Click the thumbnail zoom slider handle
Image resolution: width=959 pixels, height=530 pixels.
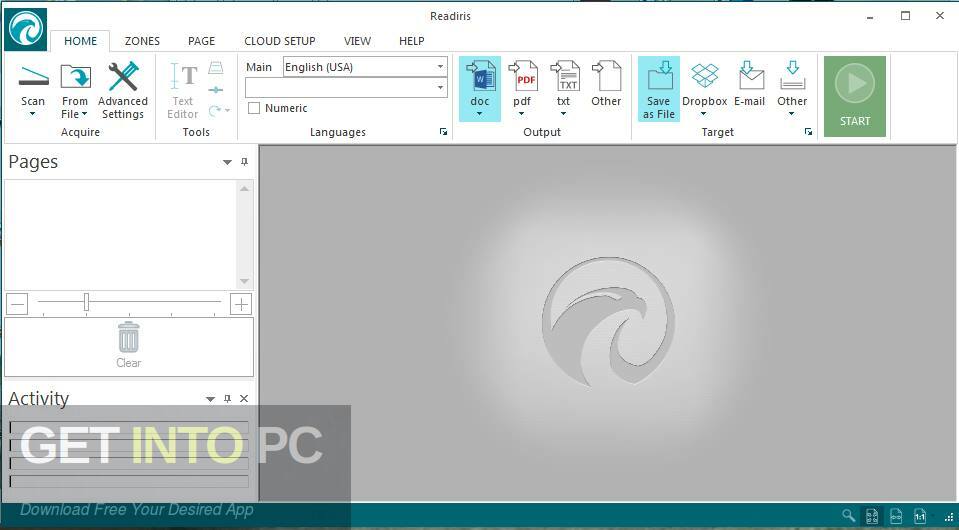pos(86,302)
